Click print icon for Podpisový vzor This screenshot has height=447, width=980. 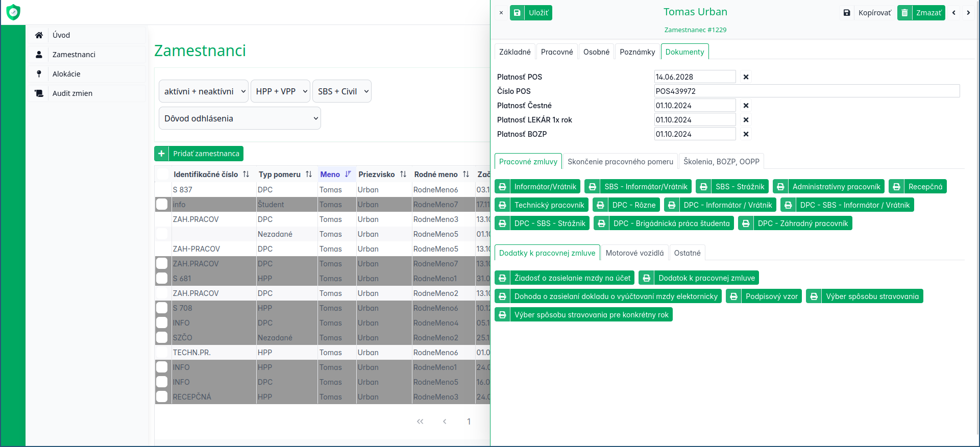pyautogui.click(x=733, y=296)
